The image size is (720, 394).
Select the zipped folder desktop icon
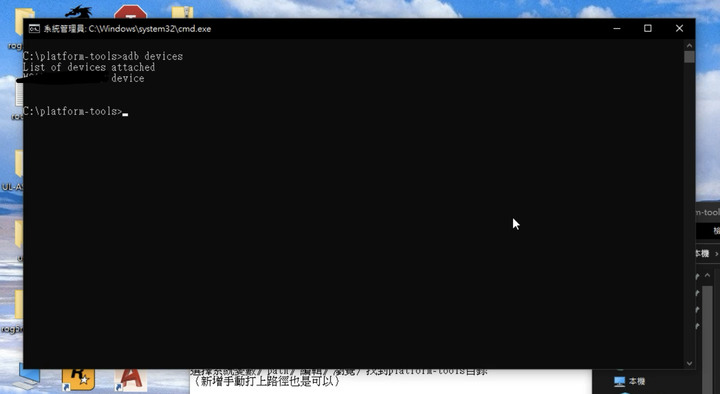click(183, 12)
